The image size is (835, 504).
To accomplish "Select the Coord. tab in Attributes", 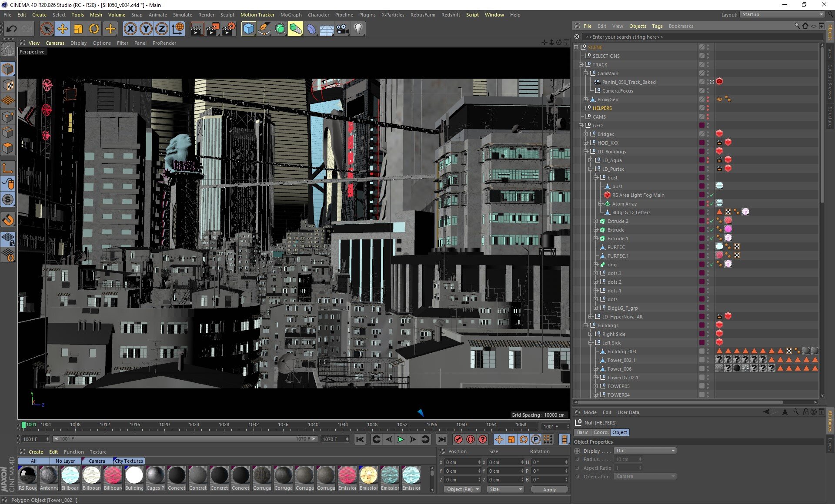I will [601, 432].
